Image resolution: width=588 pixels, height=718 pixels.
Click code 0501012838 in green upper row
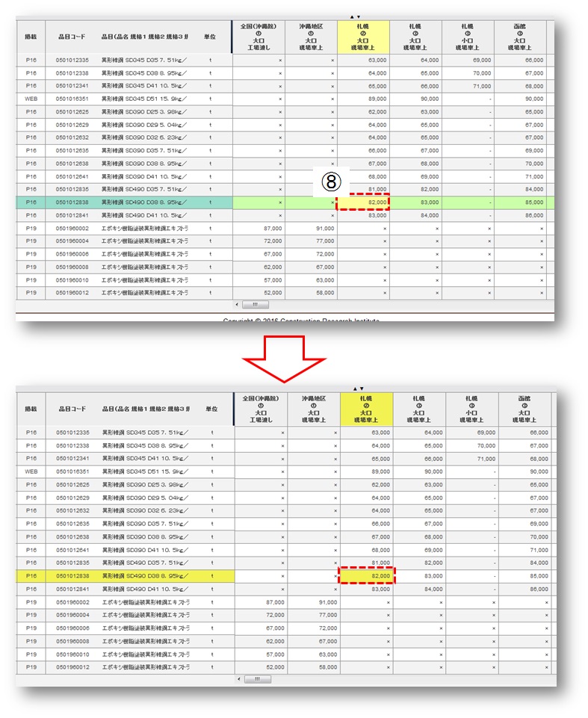pyautogui.click(x=72, y=202)
